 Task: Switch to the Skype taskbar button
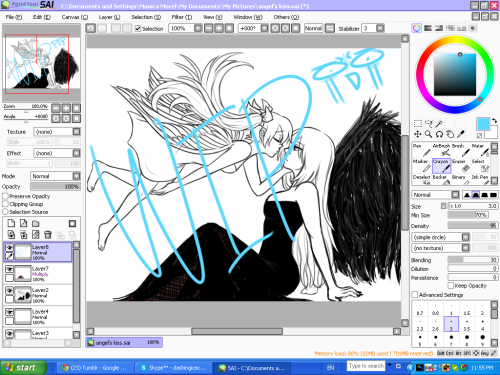173,368
